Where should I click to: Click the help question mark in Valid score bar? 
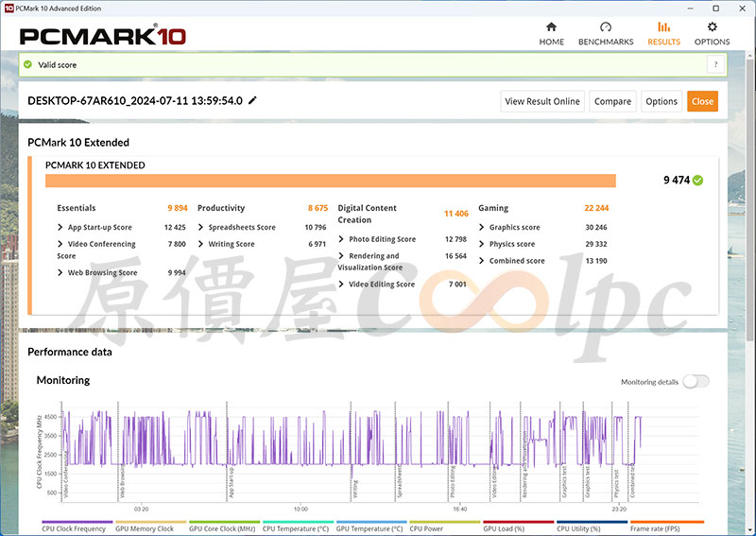pyautogui.click(x=715, y=64)
